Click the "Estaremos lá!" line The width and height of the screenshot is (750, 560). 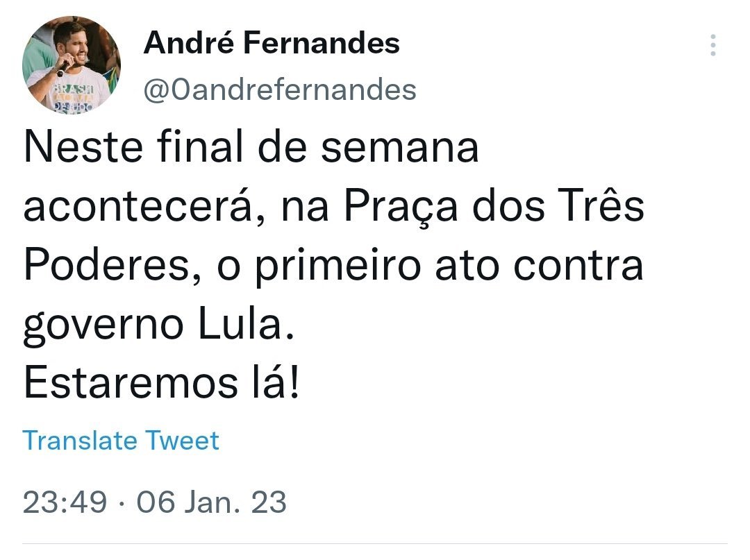[x=163, y=385]
